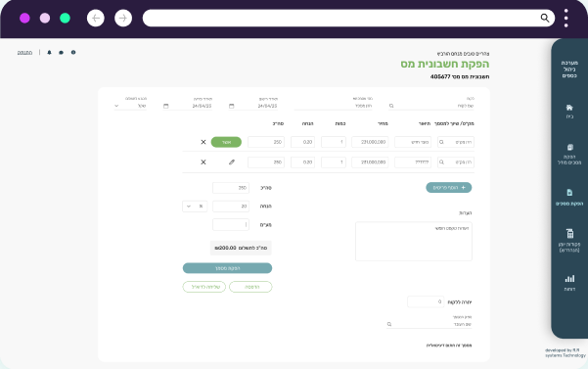Click the add items button with plus sign
The image size is (588, 369).
448,188
